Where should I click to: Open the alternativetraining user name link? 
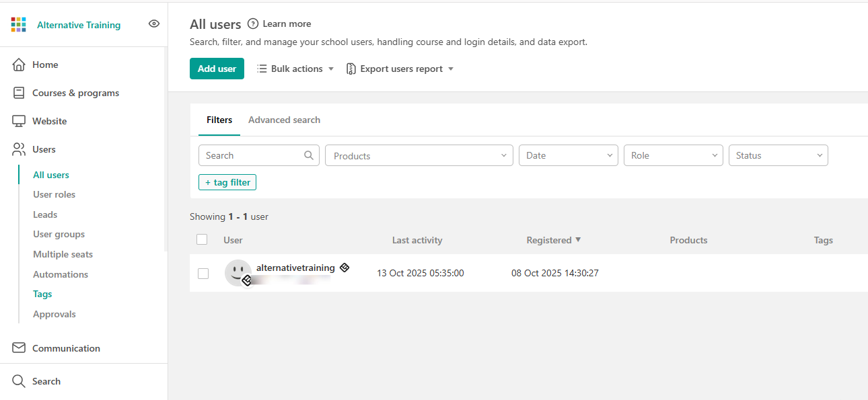pyautogui.click(x=295, y=268)
